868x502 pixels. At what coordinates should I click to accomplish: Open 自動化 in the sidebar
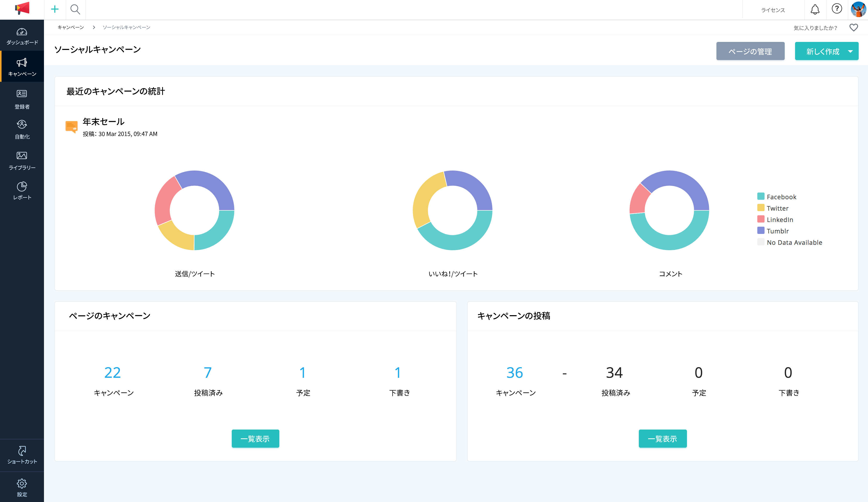pyautogui.click(x=22, y=129)
